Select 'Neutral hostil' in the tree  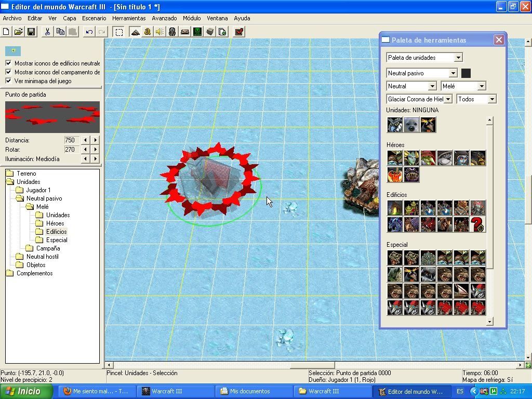coord(43,257)
